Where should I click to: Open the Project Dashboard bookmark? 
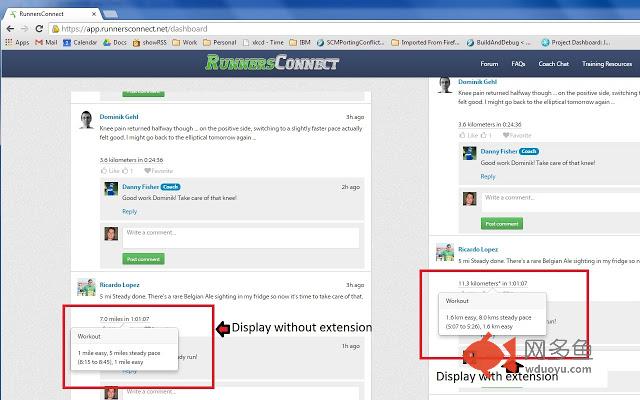576,42
